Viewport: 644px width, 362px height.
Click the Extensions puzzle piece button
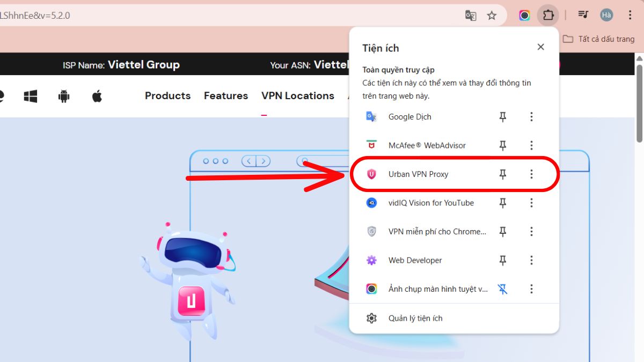click(548, 15)
